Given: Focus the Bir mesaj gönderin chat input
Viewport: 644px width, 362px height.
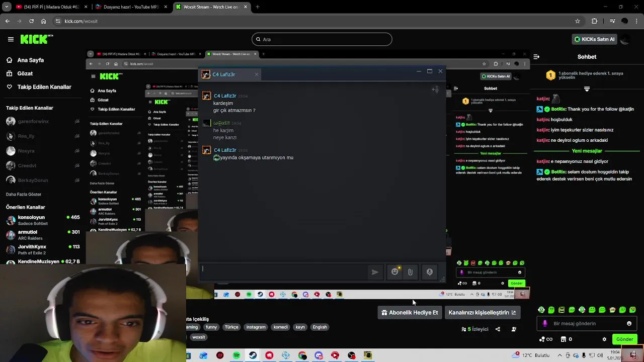Looking at the screenshot, I should (x=586, y=323).
